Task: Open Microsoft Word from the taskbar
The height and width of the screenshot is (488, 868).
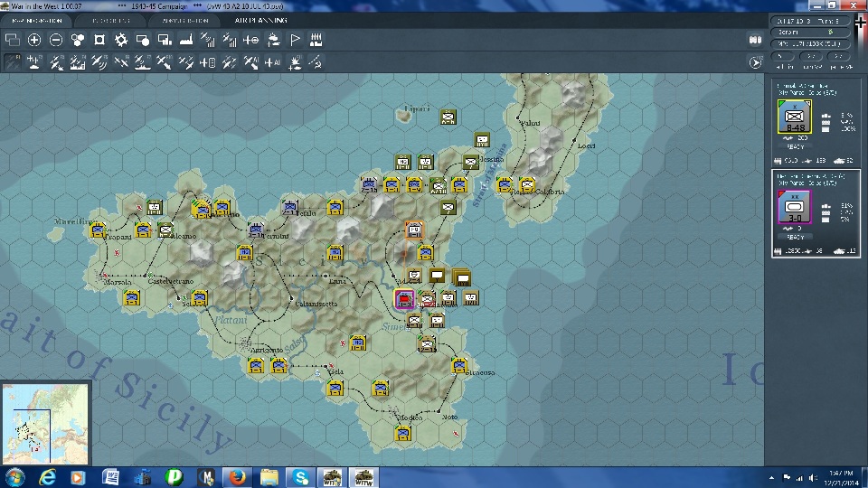Action: (x=110, y=477)
